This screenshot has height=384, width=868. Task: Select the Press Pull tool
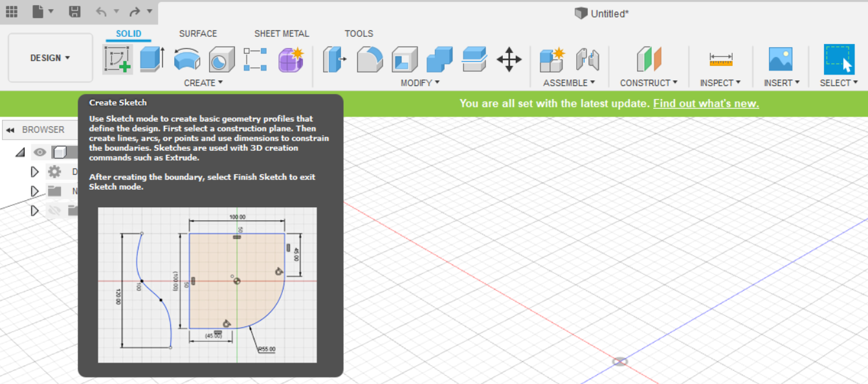point(335,59)
